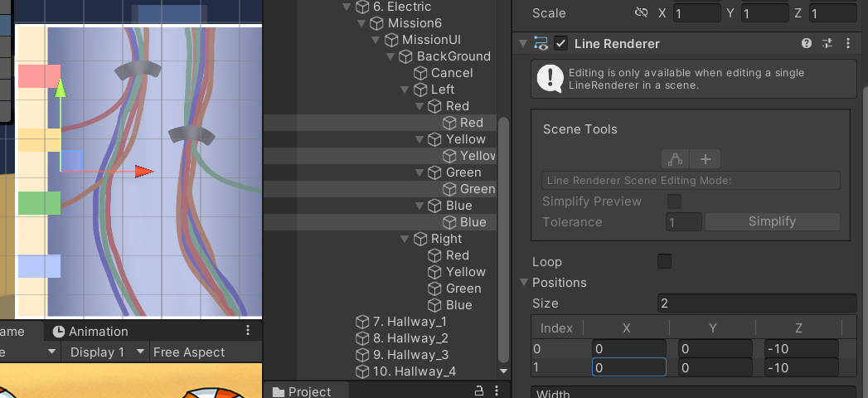868x398 pixels.
Task: Click the Create Points plus tool icon
Action: click(x=706, y=159)
